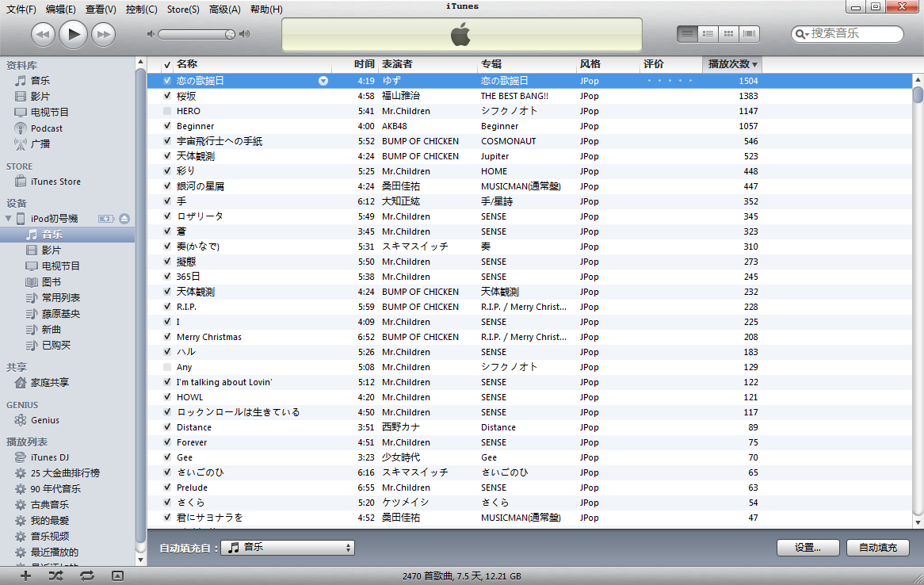Click the iPod battery status icon

106,219
